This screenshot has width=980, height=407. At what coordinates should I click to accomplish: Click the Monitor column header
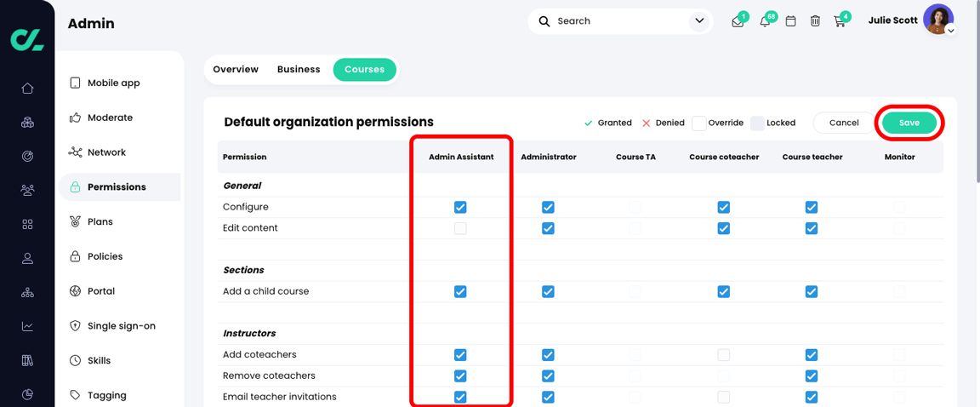[899, 157]
